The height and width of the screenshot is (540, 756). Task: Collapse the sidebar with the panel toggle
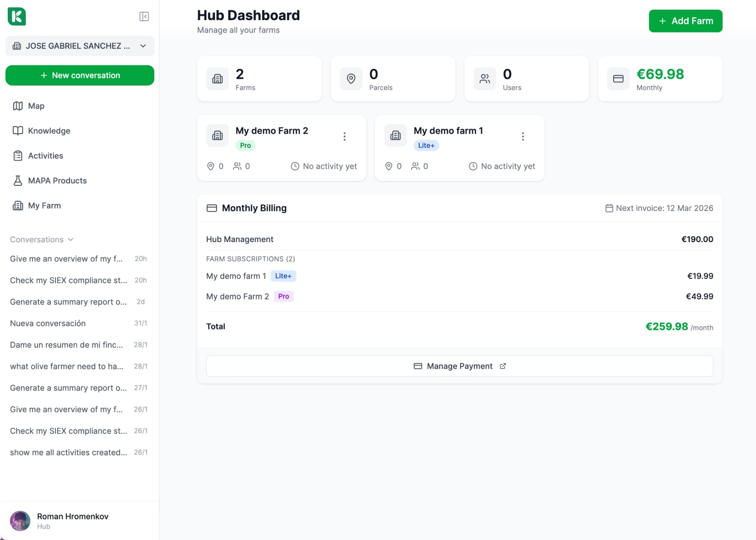click(x=144, y=16)
